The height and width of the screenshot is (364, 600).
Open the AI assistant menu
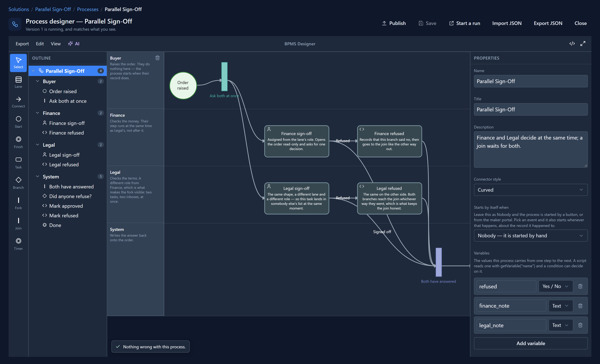(74, 44)
